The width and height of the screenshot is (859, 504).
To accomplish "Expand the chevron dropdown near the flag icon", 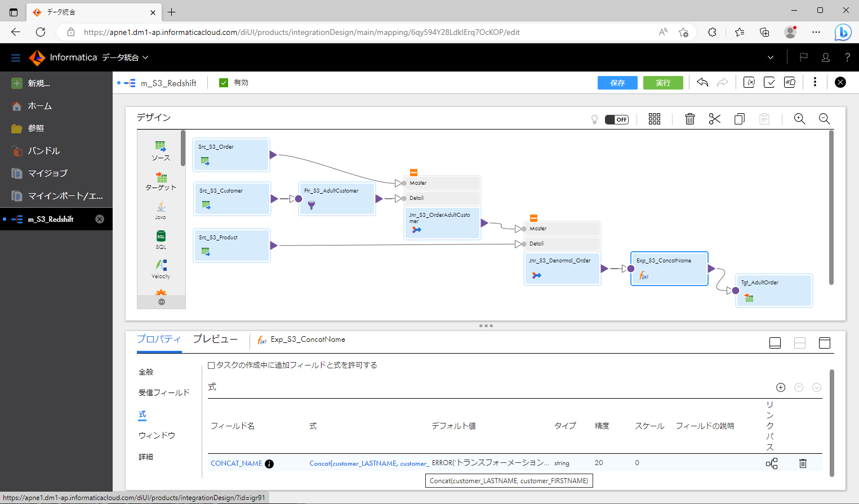I will point(770,57).
